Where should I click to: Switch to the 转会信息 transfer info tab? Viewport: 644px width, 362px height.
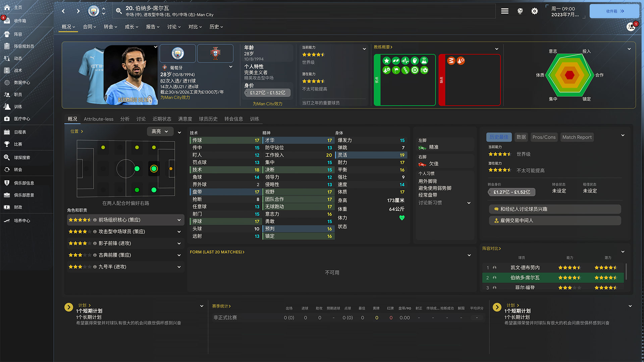click(x=233, y=119)
